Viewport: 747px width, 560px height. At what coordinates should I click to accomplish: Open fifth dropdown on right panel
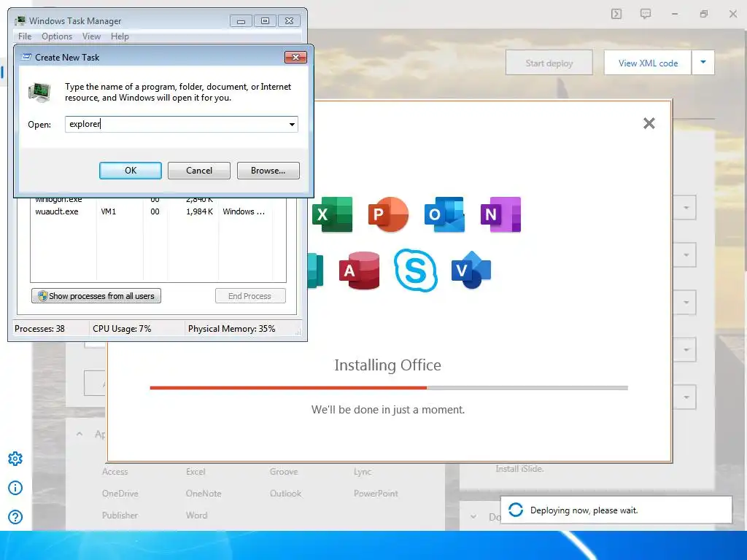686,397
